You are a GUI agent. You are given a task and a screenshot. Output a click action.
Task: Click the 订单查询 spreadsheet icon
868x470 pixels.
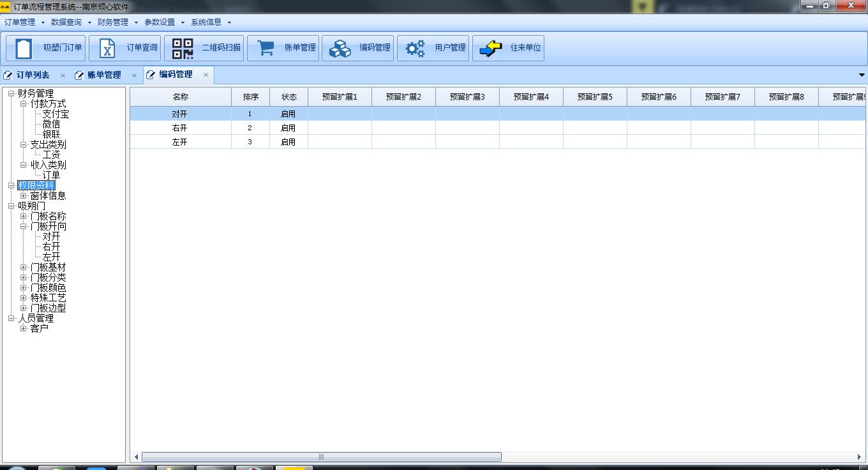click(107, 48)
